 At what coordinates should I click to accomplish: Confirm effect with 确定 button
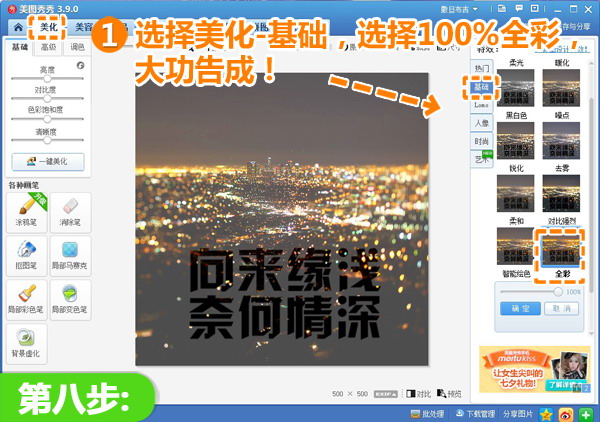pyautogui.click(x=520, y=308)
